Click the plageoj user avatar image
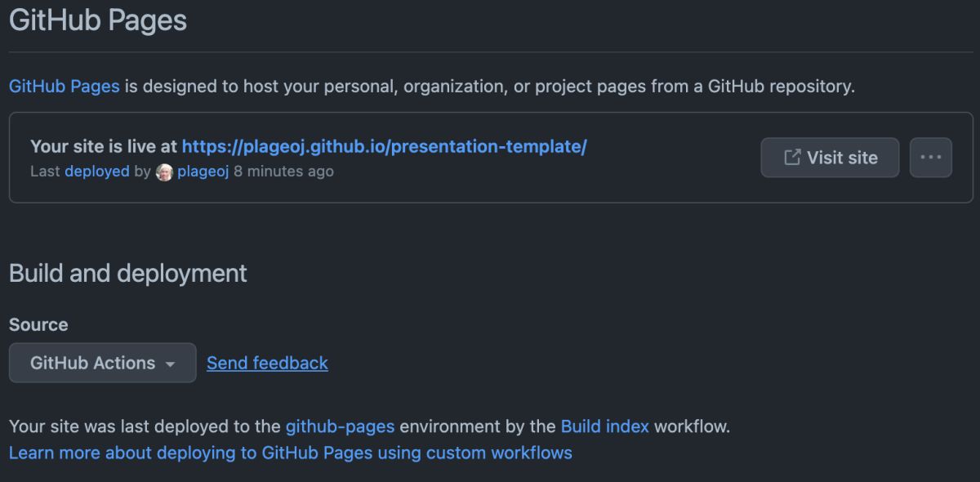Screen dimensions: 980x482 [x=164, y=172]
